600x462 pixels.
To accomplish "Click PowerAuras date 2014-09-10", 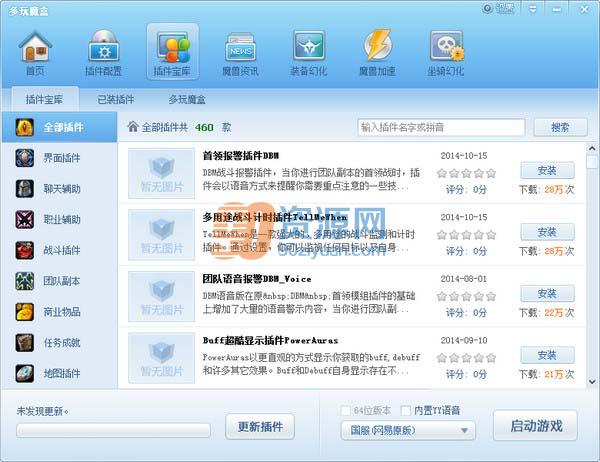I will click(464, 340).
